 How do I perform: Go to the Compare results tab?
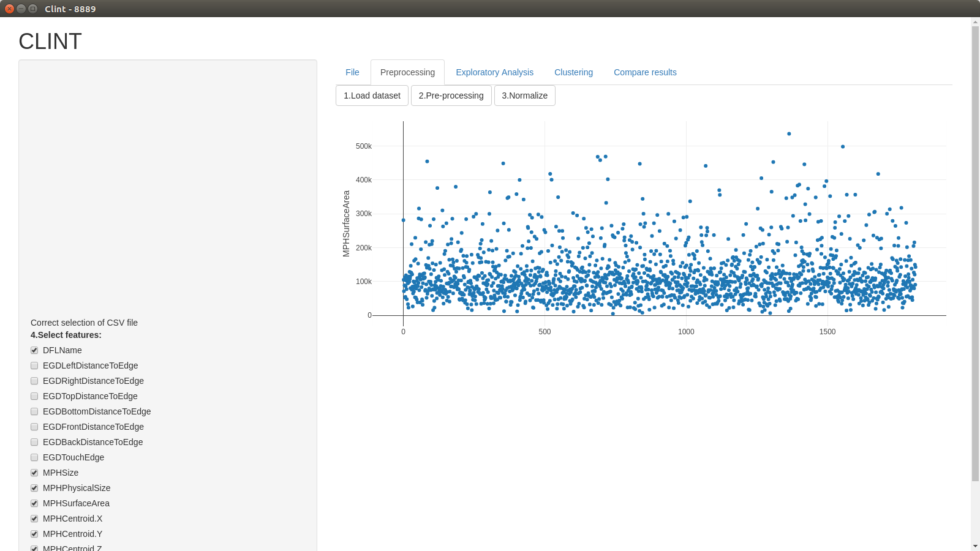tap(645, 72)
